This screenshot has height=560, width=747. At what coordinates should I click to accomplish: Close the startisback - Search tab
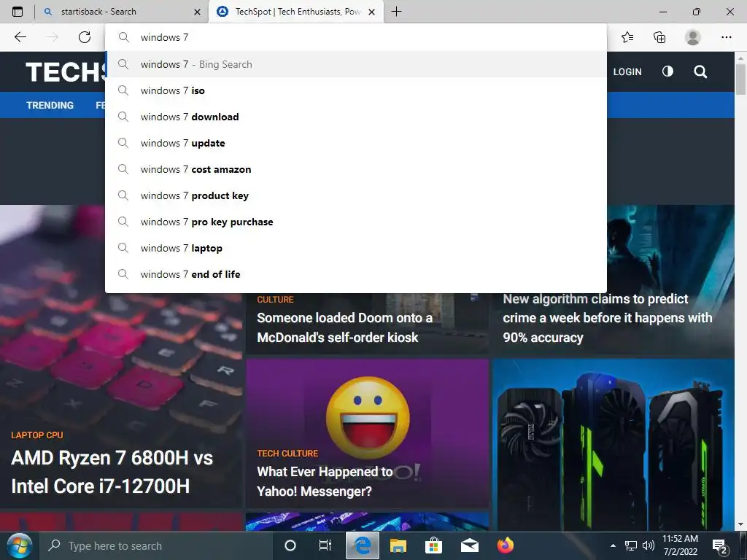[x=197, y=12]
